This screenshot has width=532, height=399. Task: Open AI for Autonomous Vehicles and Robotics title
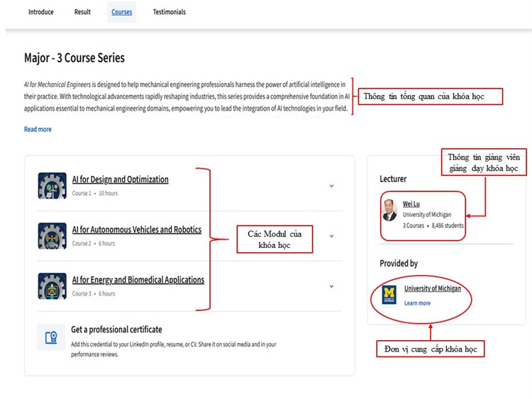[x=136, y=230]
